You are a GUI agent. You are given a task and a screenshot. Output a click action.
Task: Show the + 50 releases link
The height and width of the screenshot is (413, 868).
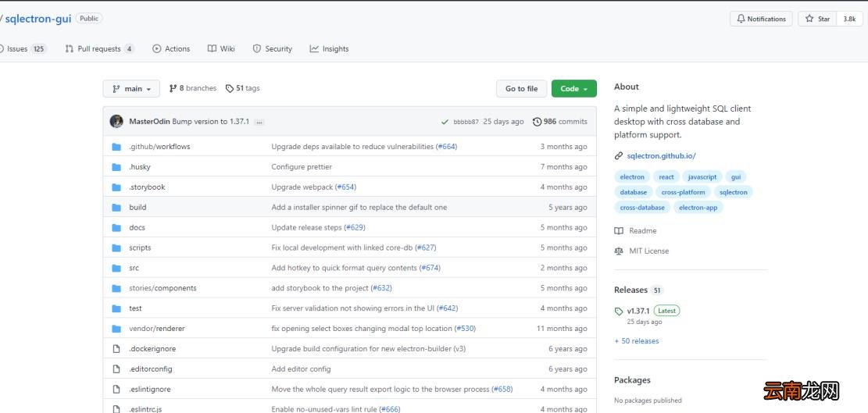tap(637, 341)
